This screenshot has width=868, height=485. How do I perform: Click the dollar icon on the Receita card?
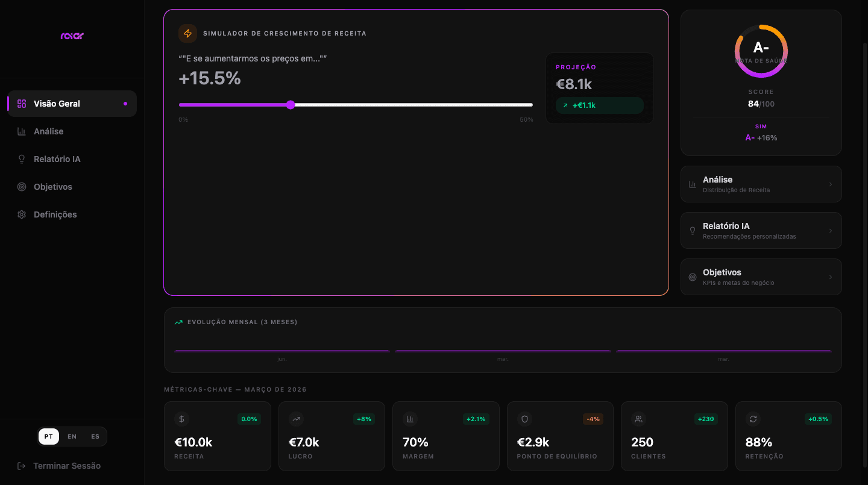(181, 419)
